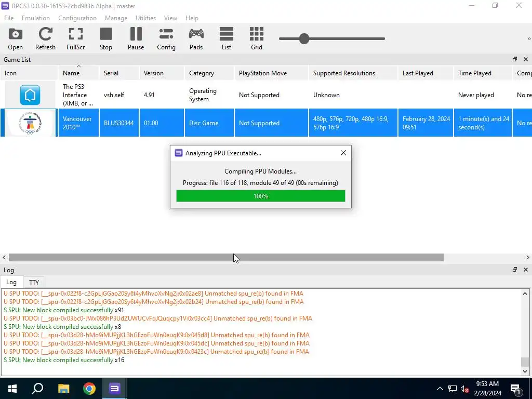The image size is (532, 399).
Task: Sort by Time Played column header
Action: (x=483, y=73)
